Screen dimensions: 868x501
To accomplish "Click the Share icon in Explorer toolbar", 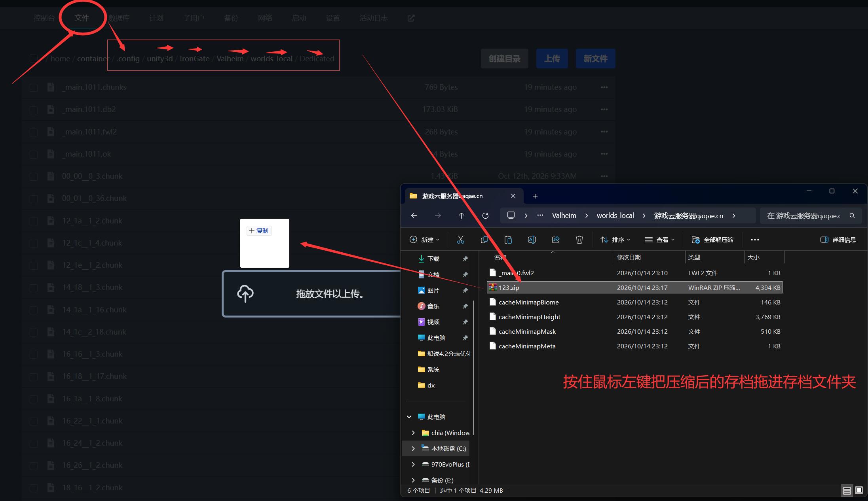I will click(x=556, y=240).
